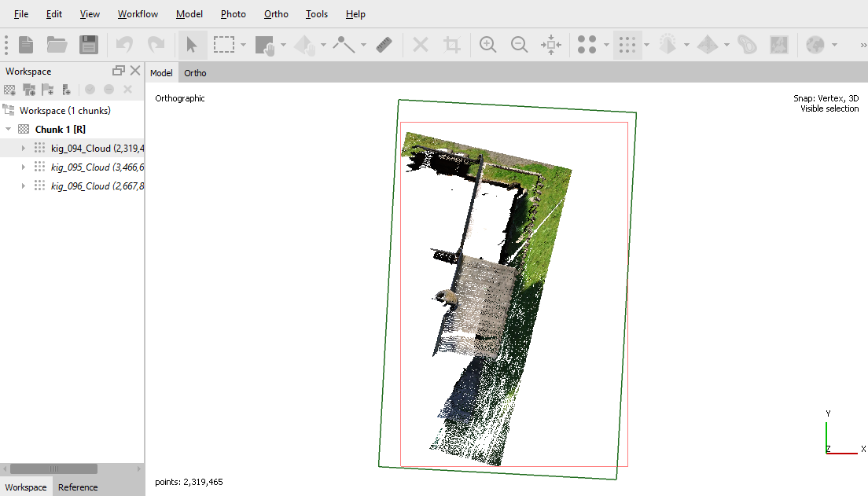Click the Workspace horizontal scrollbar thumb
The width and height of the screenshot is (868, 496).
click(54, 469)
